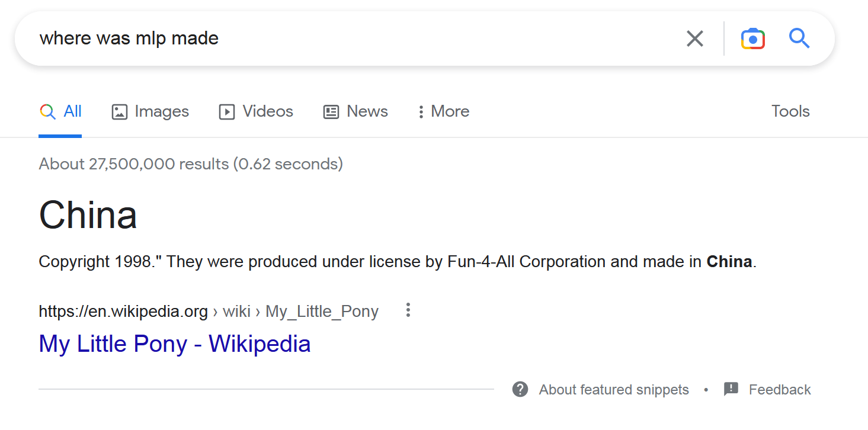Click the large China answer heading
This screenshot has height=430, width=868.
88,214
